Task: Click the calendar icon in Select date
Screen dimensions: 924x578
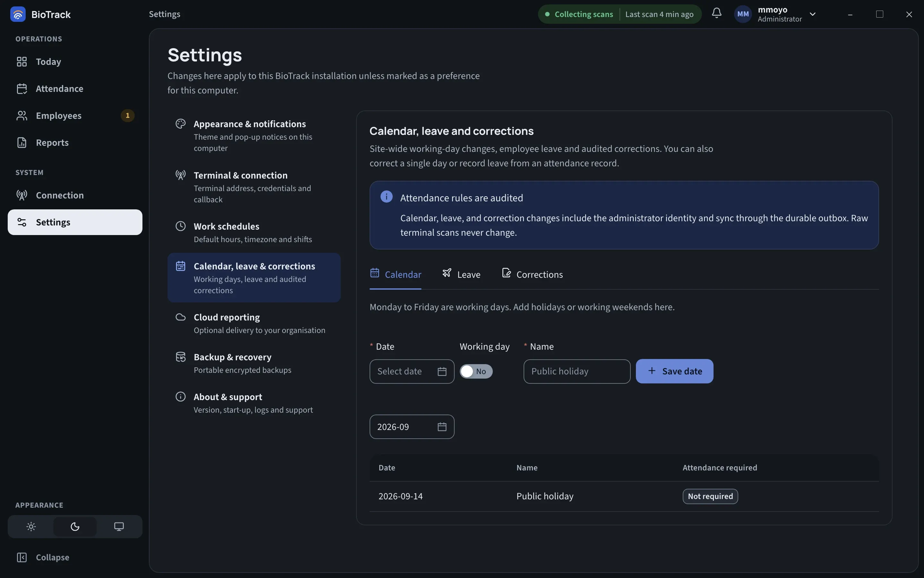Action: (442, 371)
